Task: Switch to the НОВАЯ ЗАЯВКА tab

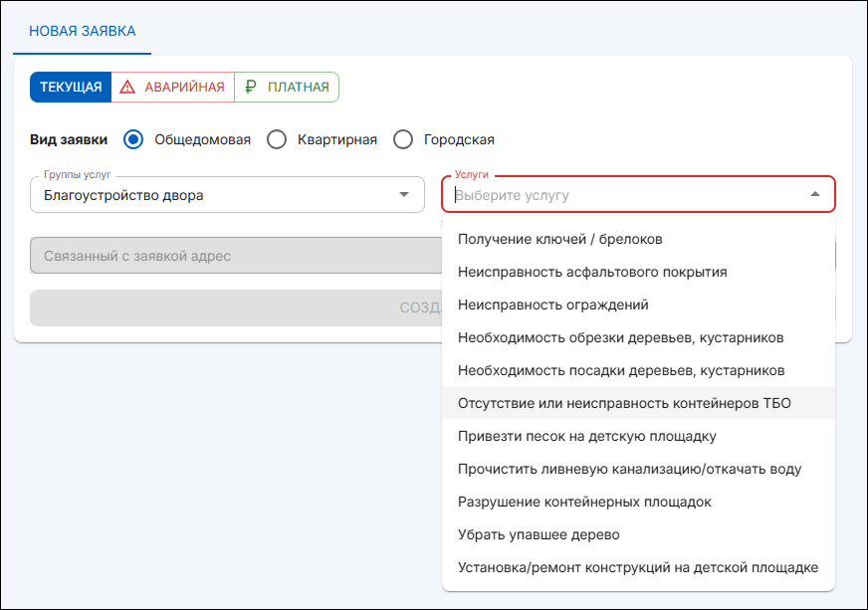Action: [x=83, y=31]
